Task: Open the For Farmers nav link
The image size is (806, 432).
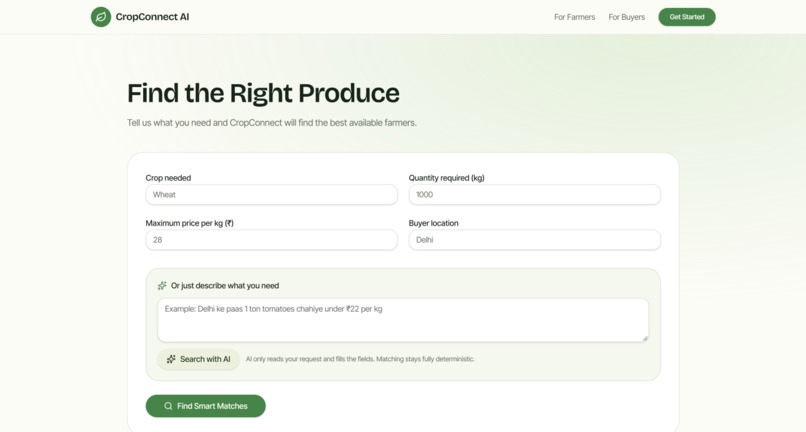Action: 574,17
